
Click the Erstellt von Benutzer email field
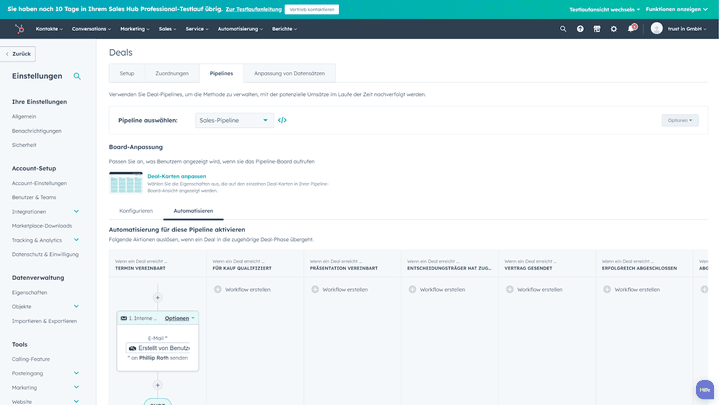coord(158,348)
